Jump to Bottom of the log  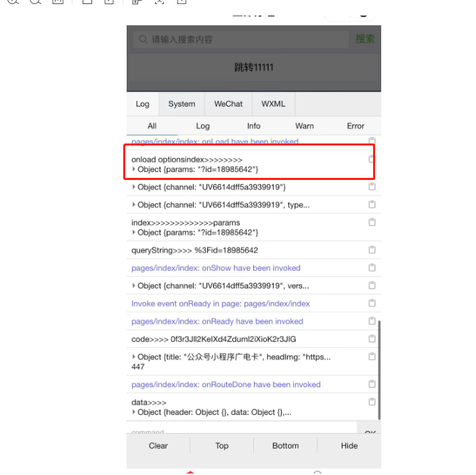point(285,446)
